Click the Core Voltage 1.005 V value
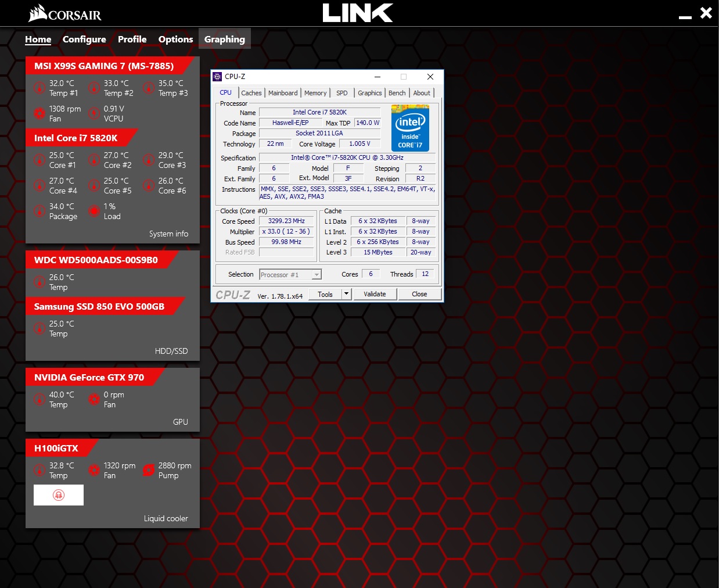The width and height of the screenshot is (719, 588). (x=359, y=144)
